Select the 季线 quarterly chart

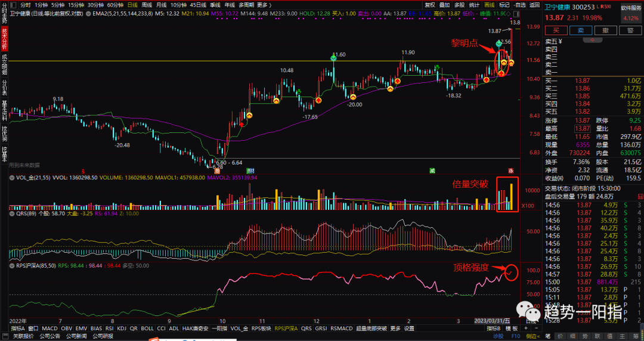[215, 5]
